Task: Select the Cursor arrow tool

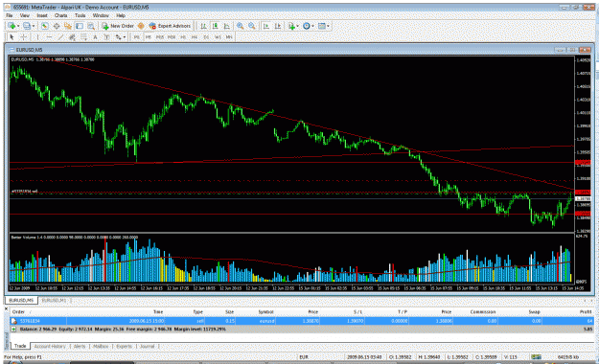Action: (x=12, y=37)
